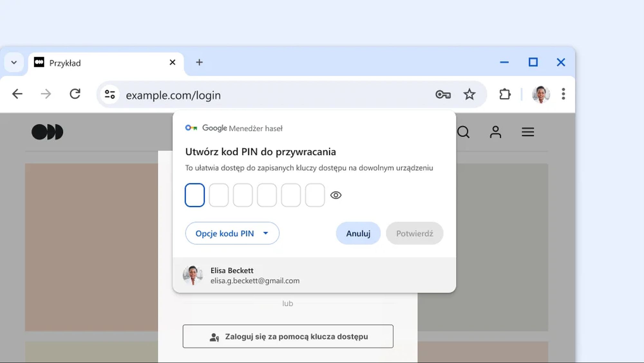The image size is (644, 363).
Task: Click the second PIN digit box
Action: coord(219,195)
